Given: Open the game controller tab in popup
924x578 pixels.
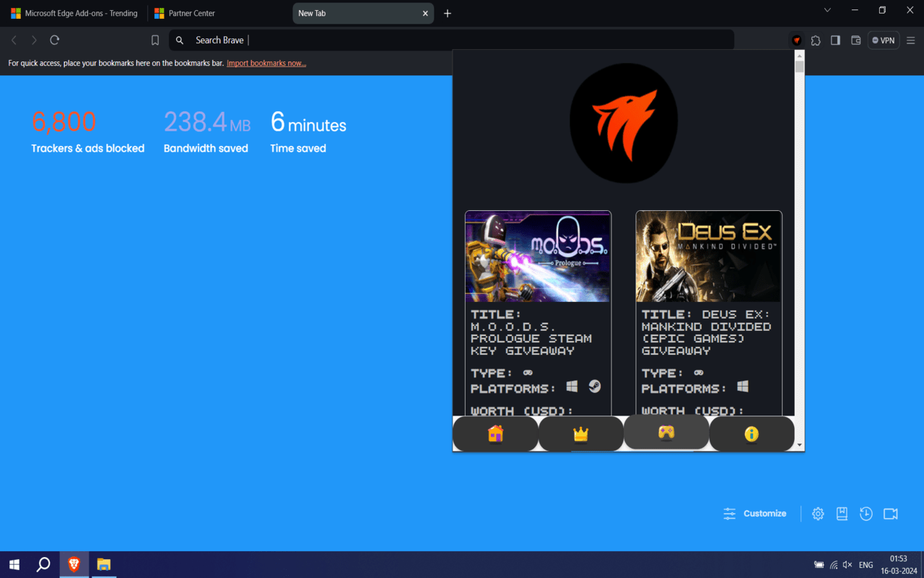Looking at the screenshot, I should click(666, 432).
